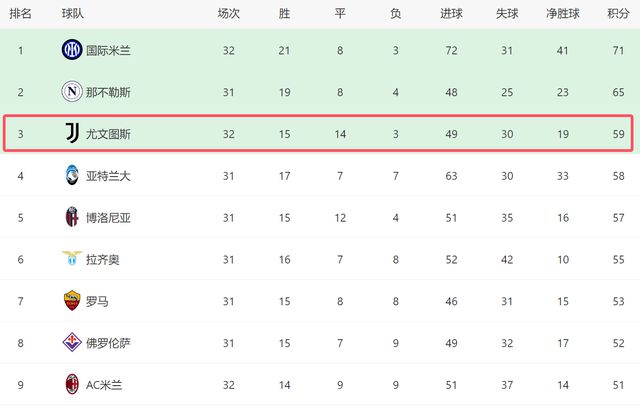Sort by 净胜球 column header
Image resolution: width=640 pixels, height=407 pixels.
564,14
